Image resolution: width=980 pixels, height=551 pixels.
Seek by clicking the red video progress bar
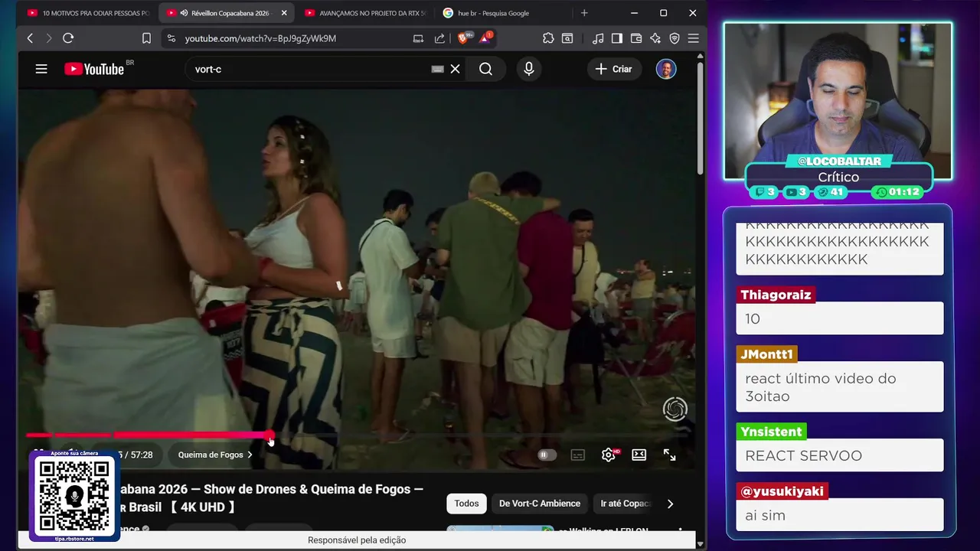148,435
